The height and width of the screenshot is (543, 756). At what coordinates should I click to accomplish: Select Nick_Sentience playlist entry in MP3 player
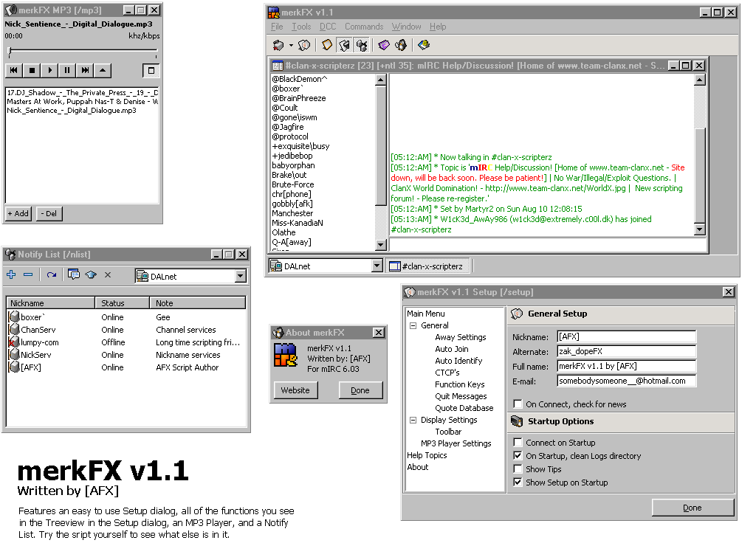[x=72, y=111]
